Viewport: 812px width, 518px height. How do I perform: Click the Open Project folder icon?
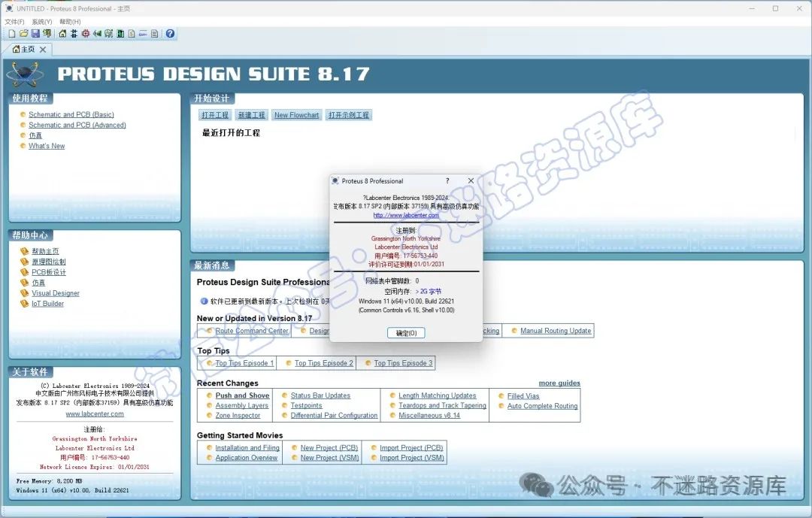click(x=24, y=34)
